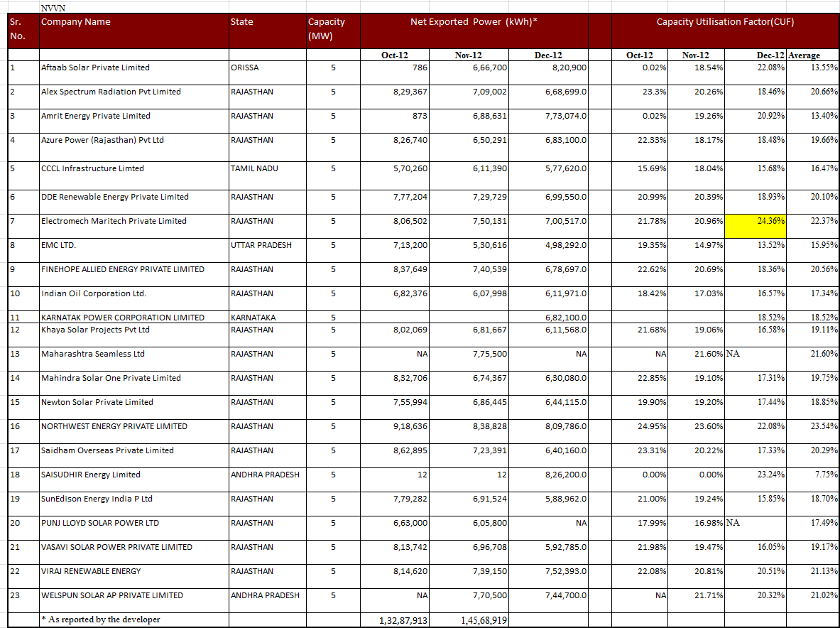
Task: Select the 'CCCL Infrastructure Limted' cell
Action: [x=134, y=175]
